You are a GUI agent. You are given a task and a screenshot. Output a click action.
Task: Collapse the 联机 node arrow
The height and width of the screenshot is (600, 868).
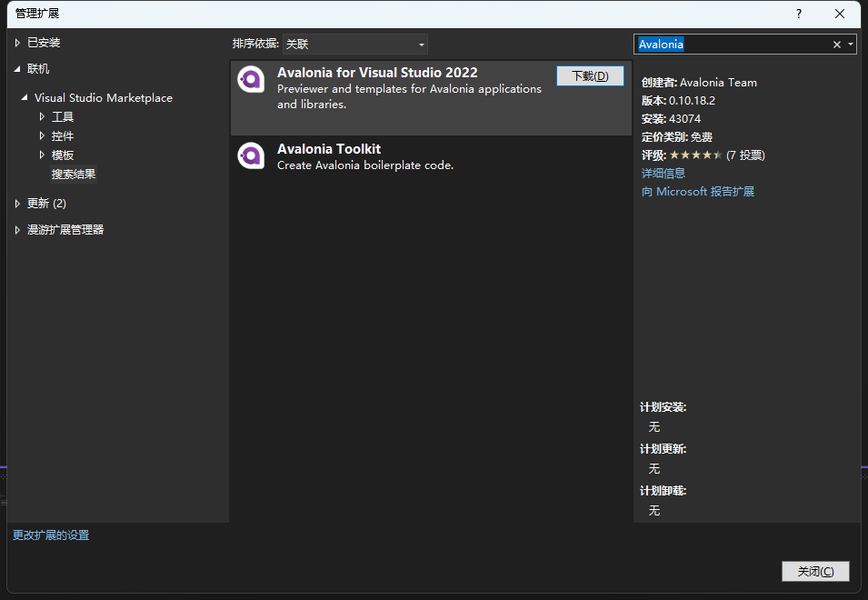coord(17,69)
